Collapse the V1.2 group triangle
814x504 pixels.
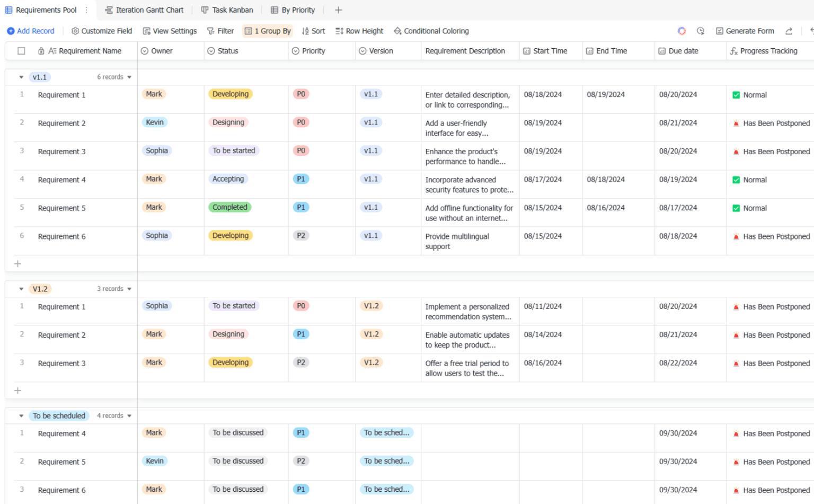click(21, 289)
